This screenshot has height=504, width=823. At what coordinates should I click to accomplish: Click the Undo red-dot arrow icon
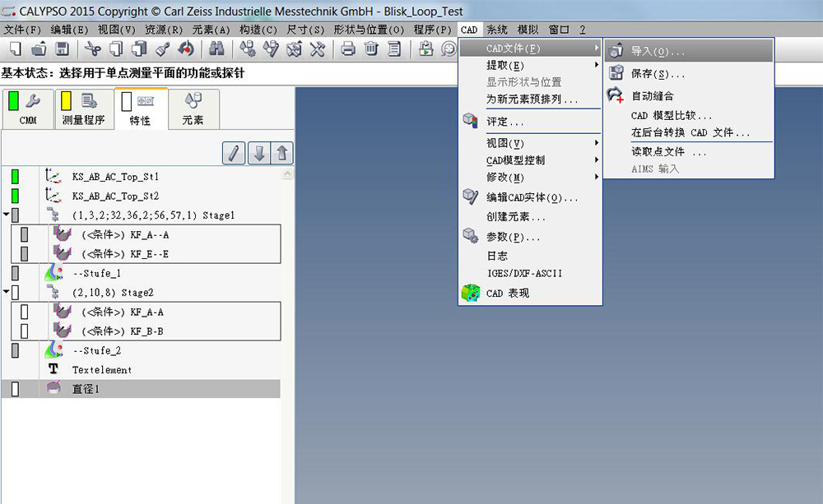[x=186, y=49]
